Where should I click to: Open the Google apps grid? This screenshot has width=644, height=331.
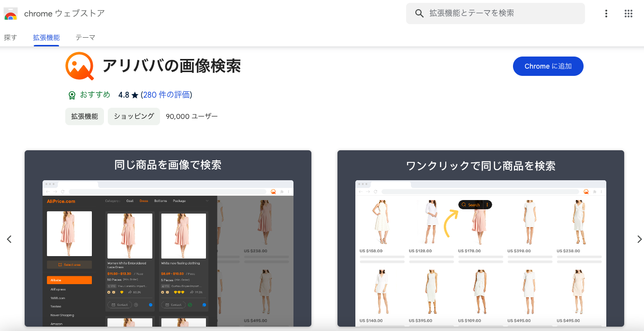click(628, 14)
